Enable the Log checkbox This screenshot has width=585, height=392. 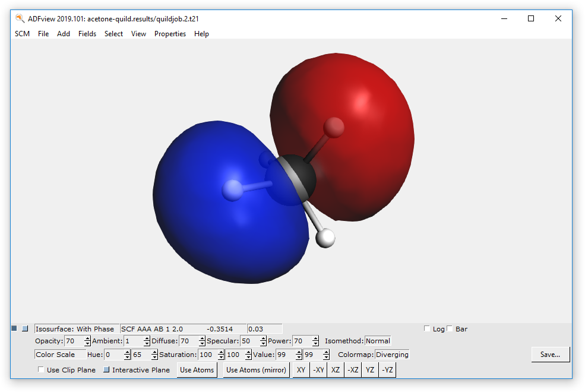click(428, 329)
